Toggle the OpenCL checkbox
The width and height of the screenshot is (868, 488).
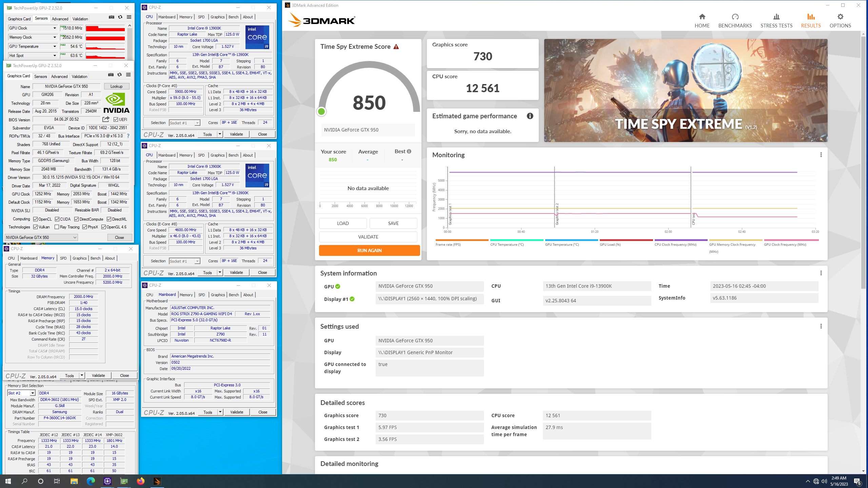pyautogui.click(x=35, y=219)
